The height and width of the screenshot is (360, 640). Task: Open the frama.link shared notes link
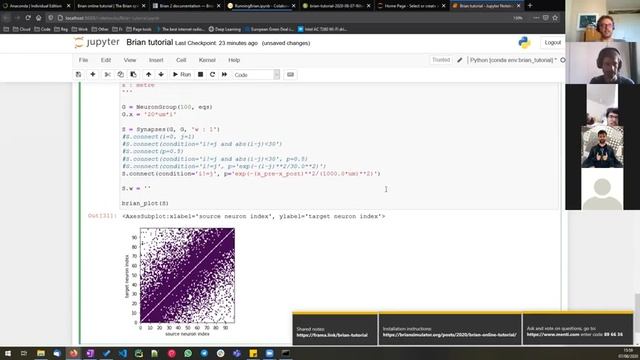point(332,335)
